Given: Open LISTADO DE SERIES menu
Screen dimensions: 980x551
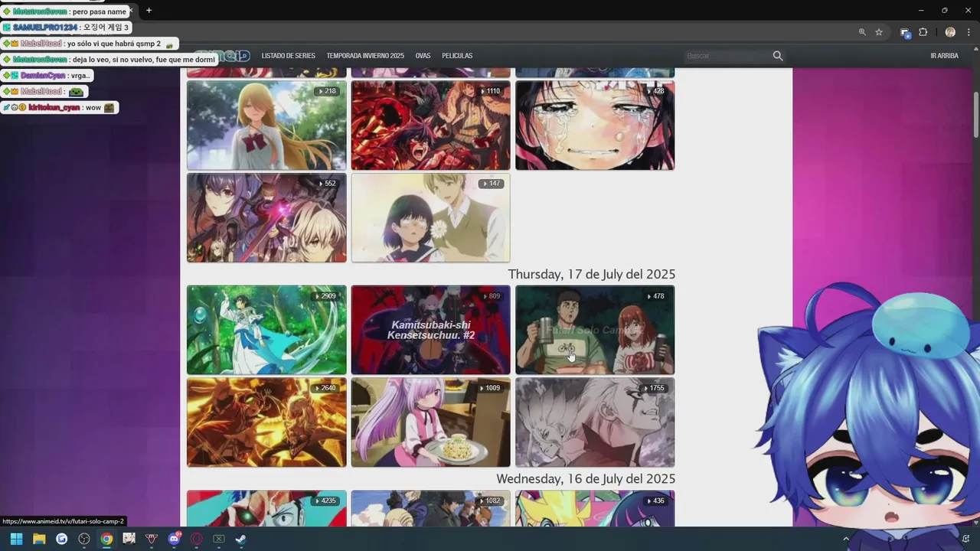Looking at the screenshot, I should pyautogui.click(x=288, y=56).
